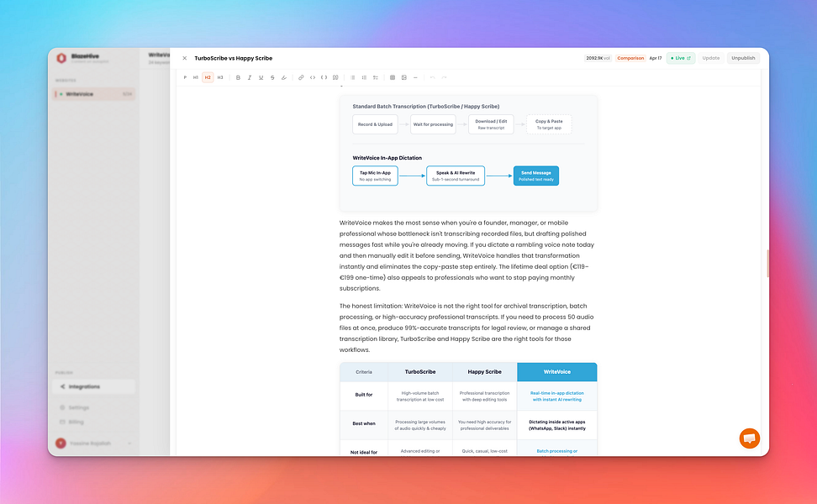
Task: Edit the title TurboScribe vs Happy Scribe
Action: click(234, 58)
